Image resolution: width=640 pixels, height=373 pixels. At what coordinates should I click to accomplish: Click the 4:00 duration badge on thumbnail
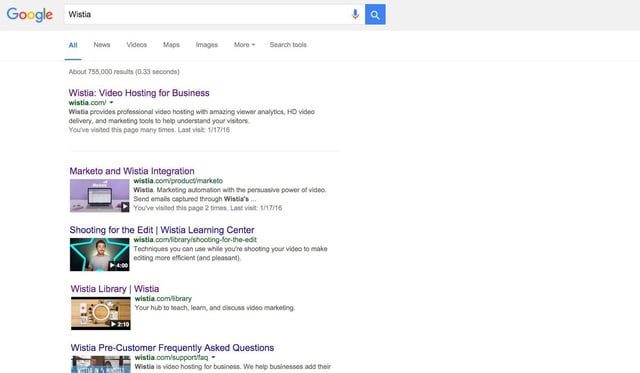(x=118, y=266)
